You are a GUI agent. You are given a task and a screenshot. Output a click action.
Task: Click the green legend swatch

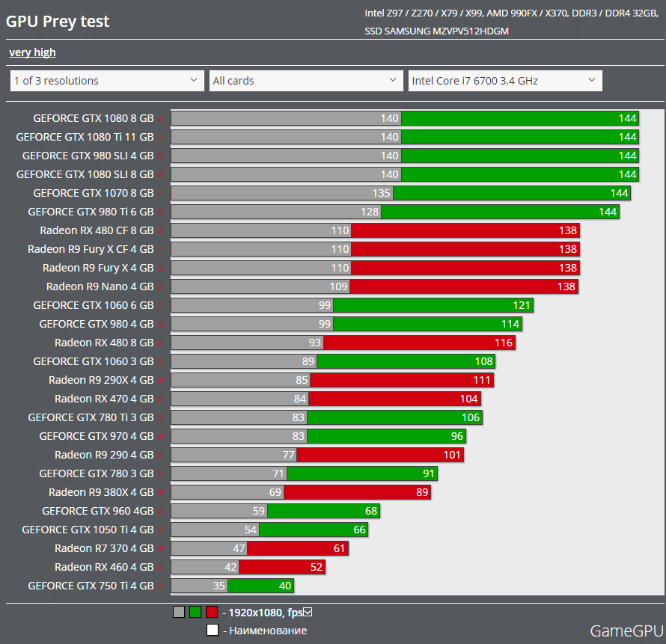195,612
